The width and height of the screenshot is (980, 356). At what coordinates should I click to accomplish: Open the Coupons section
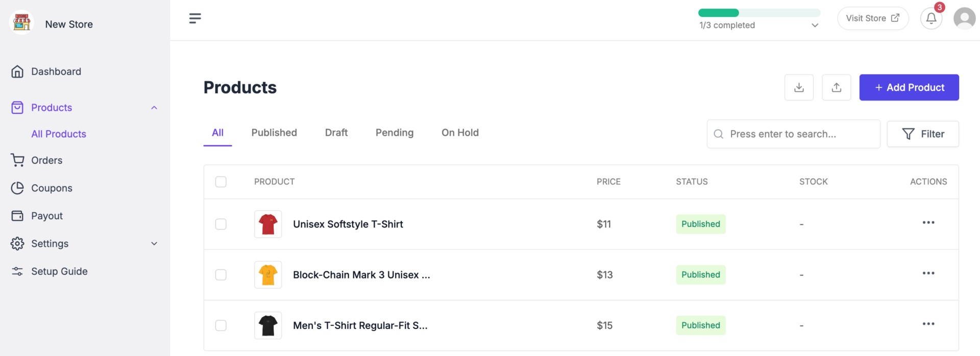click(x=52, y=188)
